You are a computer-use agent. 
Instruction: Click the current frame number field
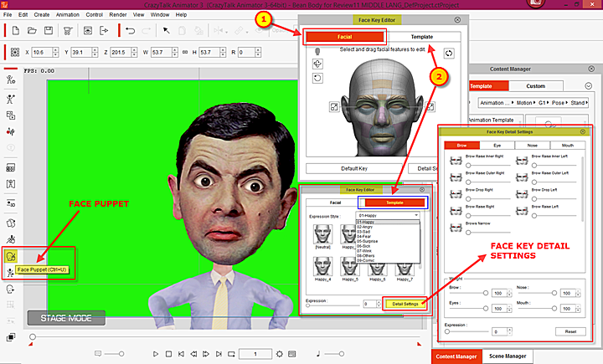click(255, 354)
